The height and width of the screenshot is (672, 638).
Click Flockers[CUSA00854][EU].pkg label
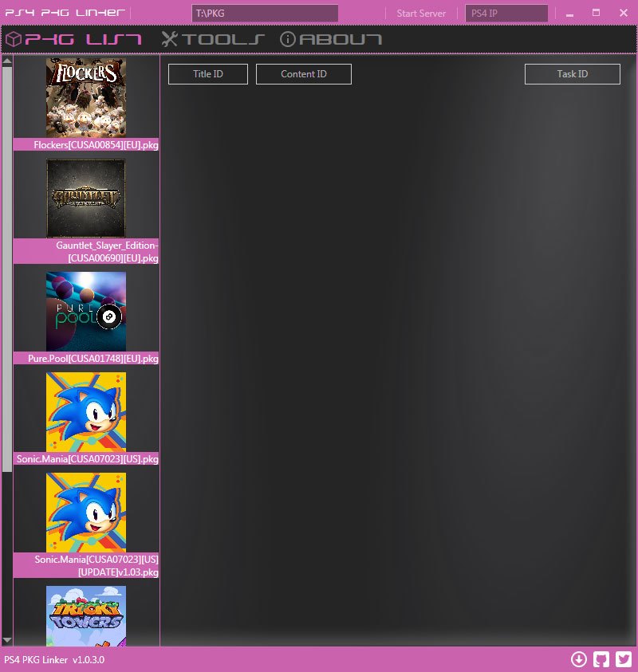tap(86, 145)
